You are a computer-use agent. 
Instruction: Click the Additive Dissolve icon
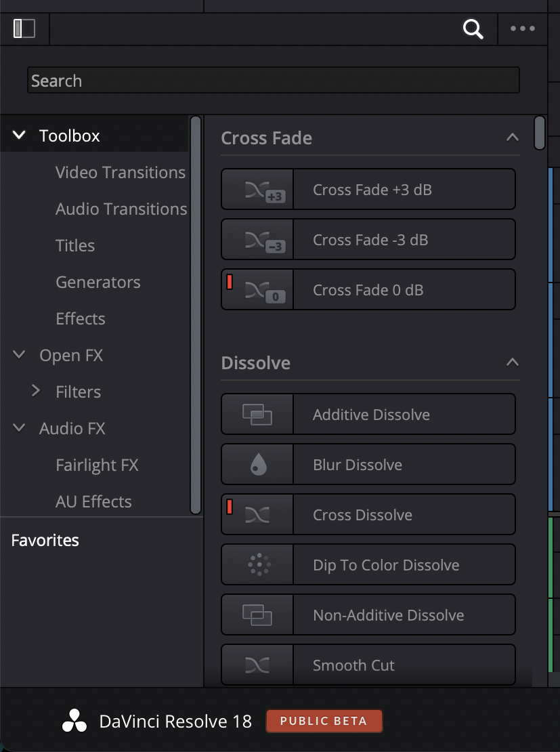pyautogui.click(x=257, y=415)
